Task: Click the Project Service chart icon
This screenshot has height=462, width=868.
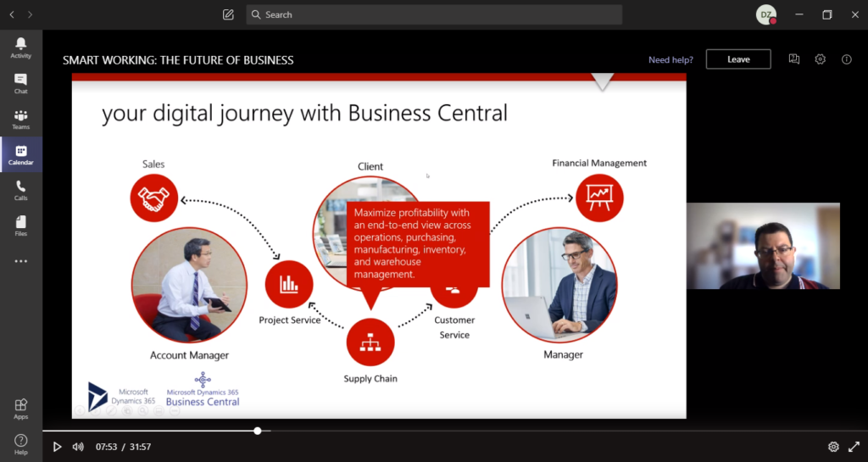Action: [289, 284]
